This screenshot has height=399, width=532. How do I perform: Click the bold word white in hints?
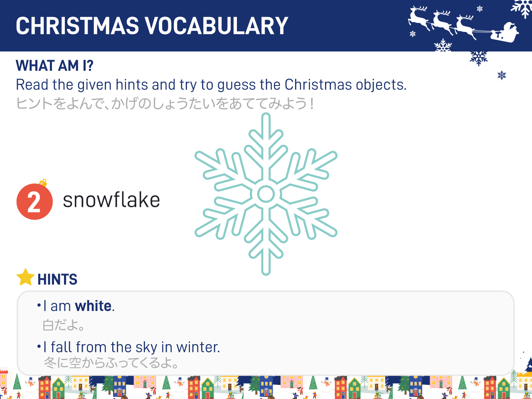coord(94,306)
